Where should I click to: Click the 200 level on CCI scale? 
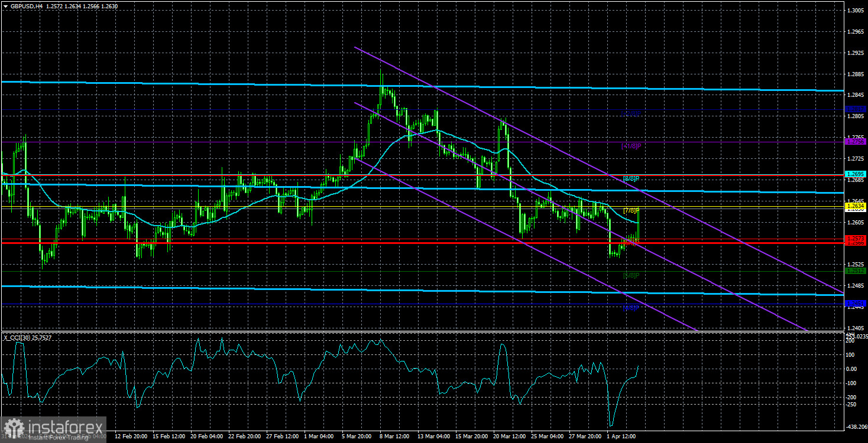(x=851, y=341)
